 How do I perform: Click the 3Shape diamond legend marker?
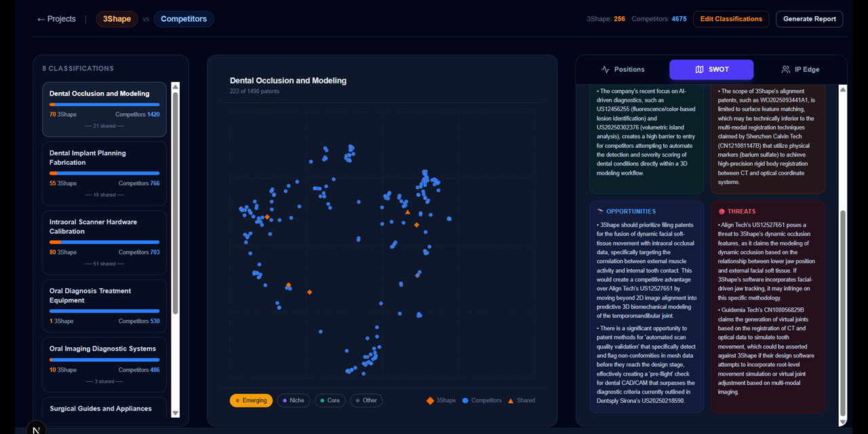429,400
